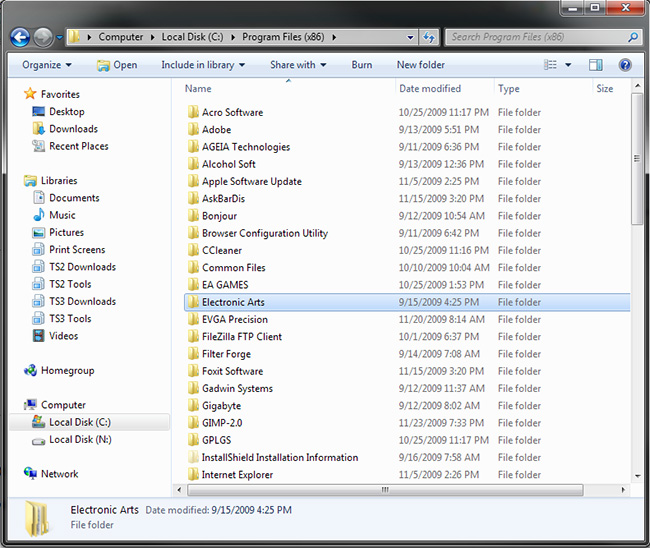Screen dimensions: 650x548
Task: Open the Include in library menu
Action: tap(203, 65)
